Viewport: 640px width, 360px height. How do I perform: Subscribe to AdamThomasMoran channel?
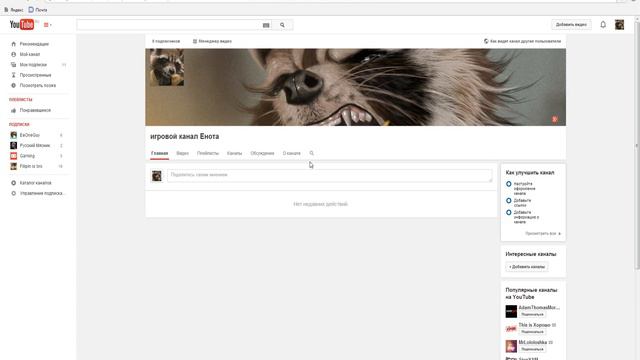click(x=532, y=315)
